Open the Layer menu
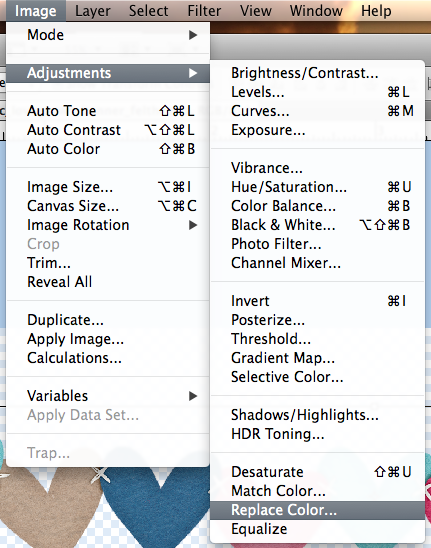431x548 pixels. tap(93, 11)
